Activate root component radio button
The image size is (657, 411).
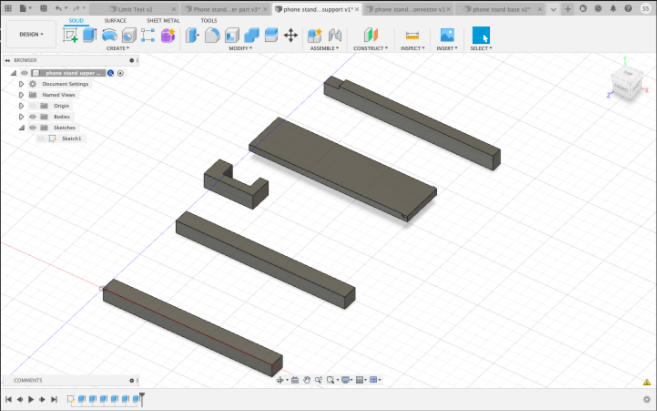pyautogui.click(x=121, y=73)
